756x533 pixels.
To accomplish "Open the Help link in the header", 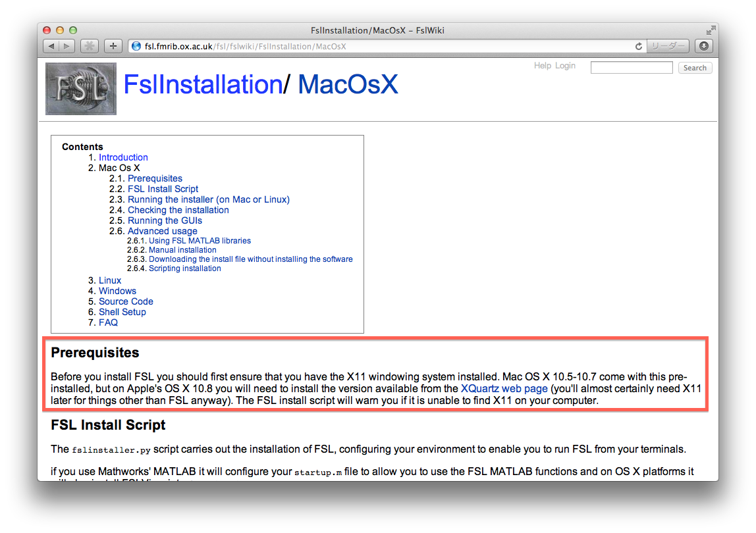I will 543,66.
